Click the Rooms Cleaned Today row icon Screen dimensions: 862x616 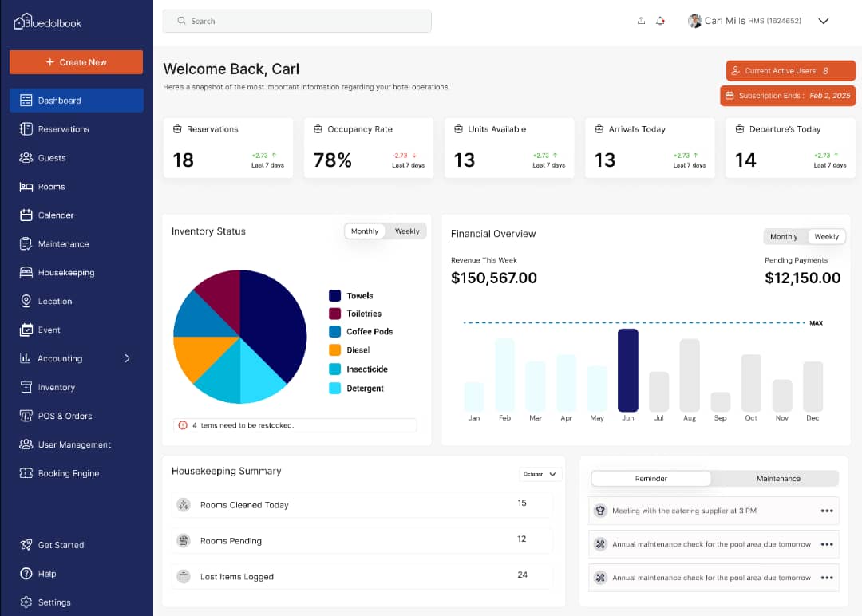(184, 504)
